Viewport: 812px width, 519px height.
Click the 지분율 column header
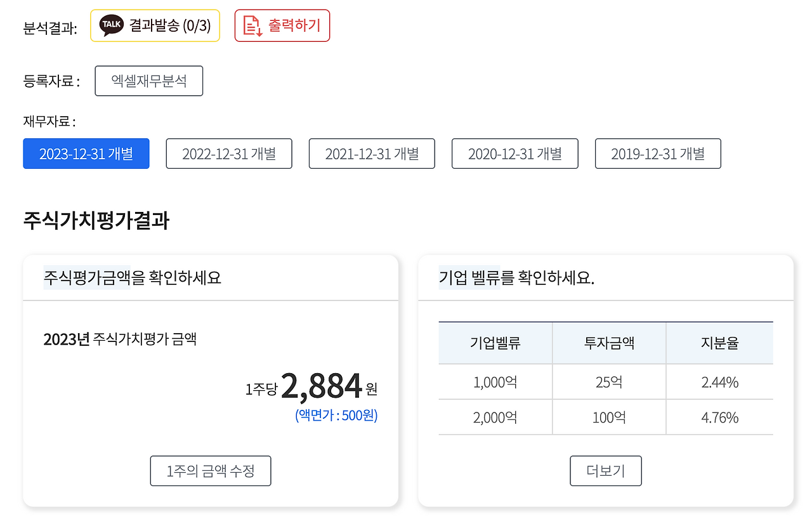point(719,342)
